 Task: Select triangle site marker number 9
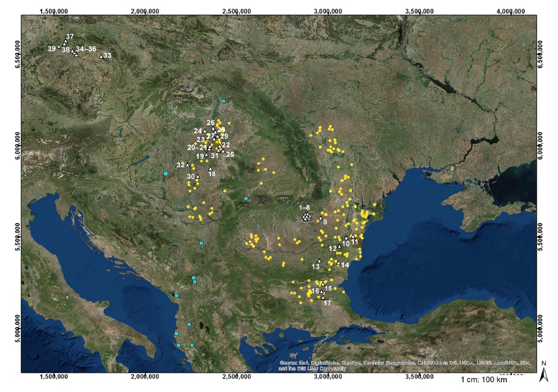321,218
